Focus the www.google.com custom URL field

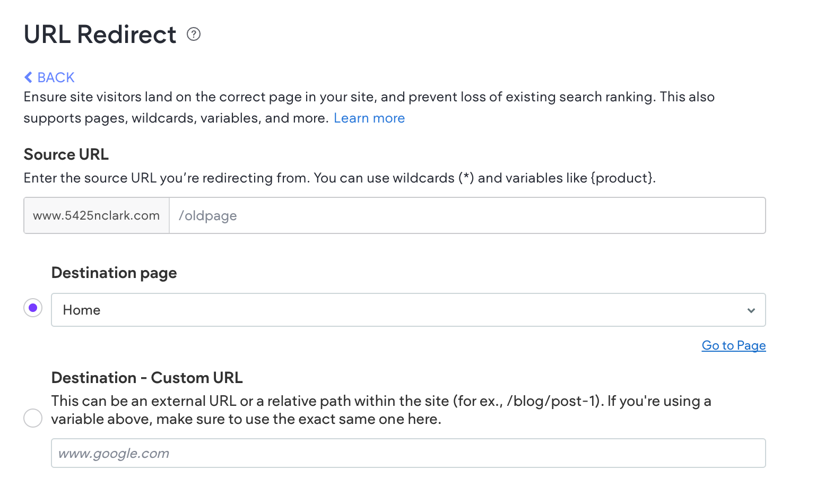pos(409,453)
